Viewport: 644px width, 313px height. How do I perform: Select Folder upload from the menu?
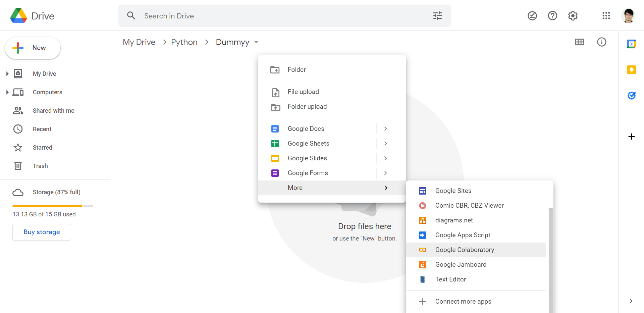click(307, 106)
